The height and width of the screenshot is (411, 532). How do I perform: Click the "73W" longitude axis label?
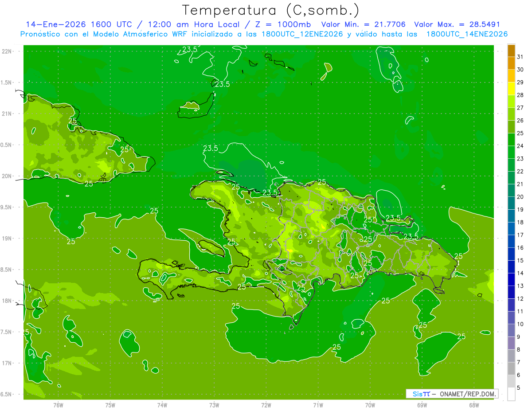[x=214, y=405]
